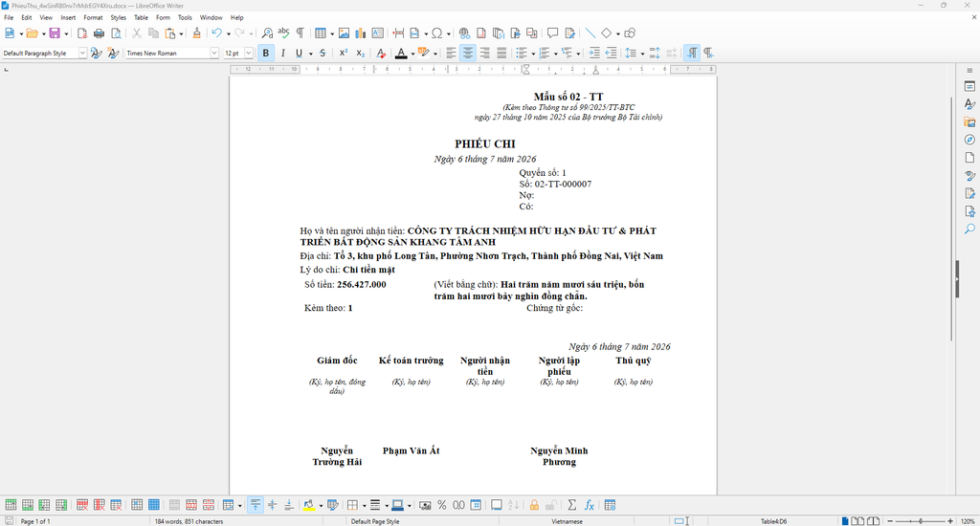This screenshot has width=980, height=526.
Task: Export directly as PDF
Action: 82,33
